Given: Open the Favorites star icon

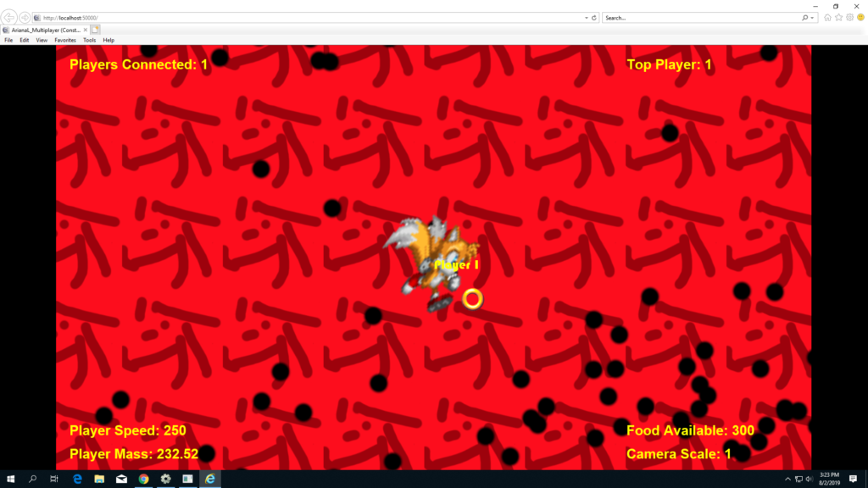Looking at the screenshot, I should (838, 18).
